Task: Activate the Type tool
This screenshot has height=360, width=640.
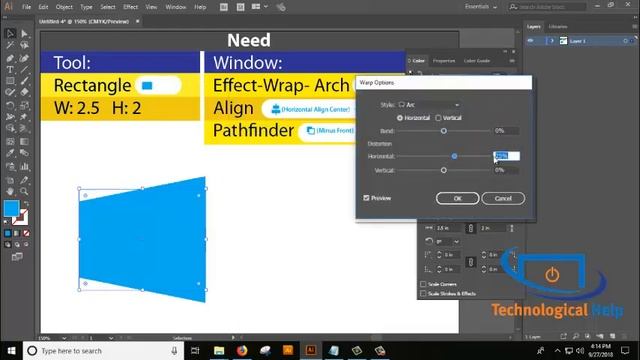Action: (10, 69)
